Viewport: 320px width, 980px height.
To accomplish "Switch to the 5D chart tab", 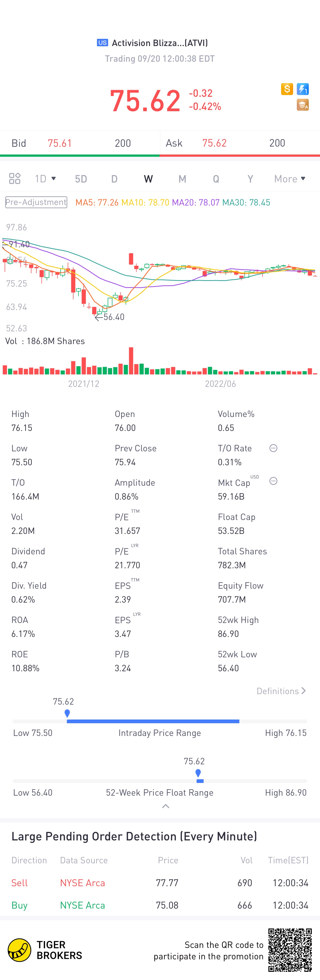I will point(81,179).
